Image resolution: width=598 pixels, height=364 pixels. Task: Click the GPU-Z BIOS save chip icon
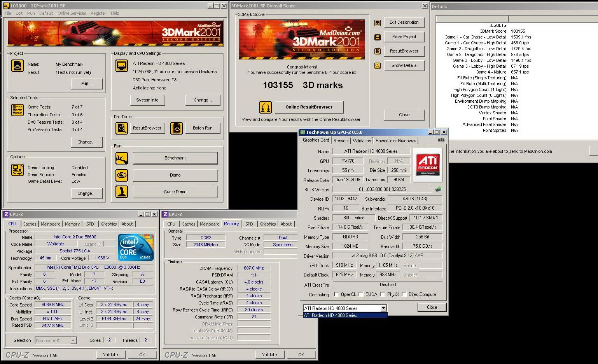(x=438, y=189)
